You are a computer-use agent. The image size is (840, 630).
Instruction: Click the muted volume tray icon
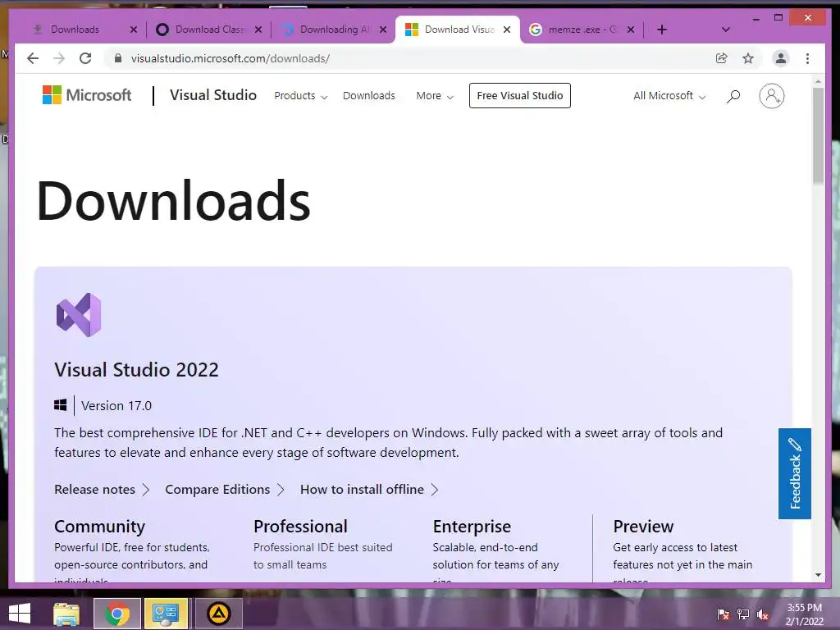click(x=763, y=614)
